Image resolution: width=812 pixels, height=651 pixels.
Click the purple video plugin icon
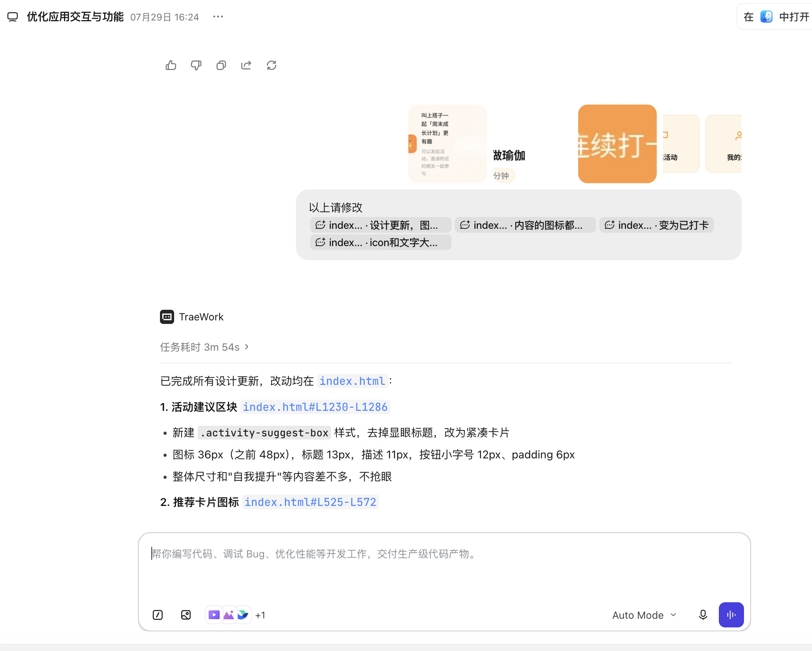[x=214, y=615]
